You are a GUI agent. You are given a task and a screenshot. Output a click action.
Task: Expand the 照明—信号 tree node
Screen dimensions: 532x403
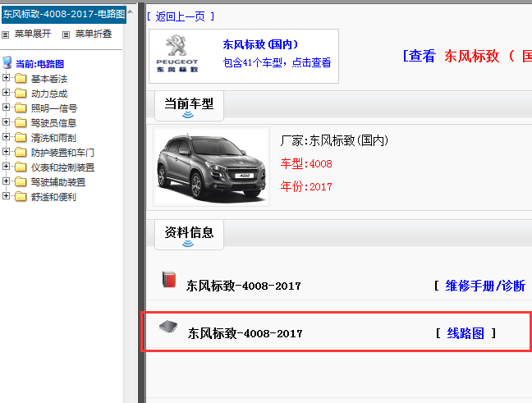(6, 108)
